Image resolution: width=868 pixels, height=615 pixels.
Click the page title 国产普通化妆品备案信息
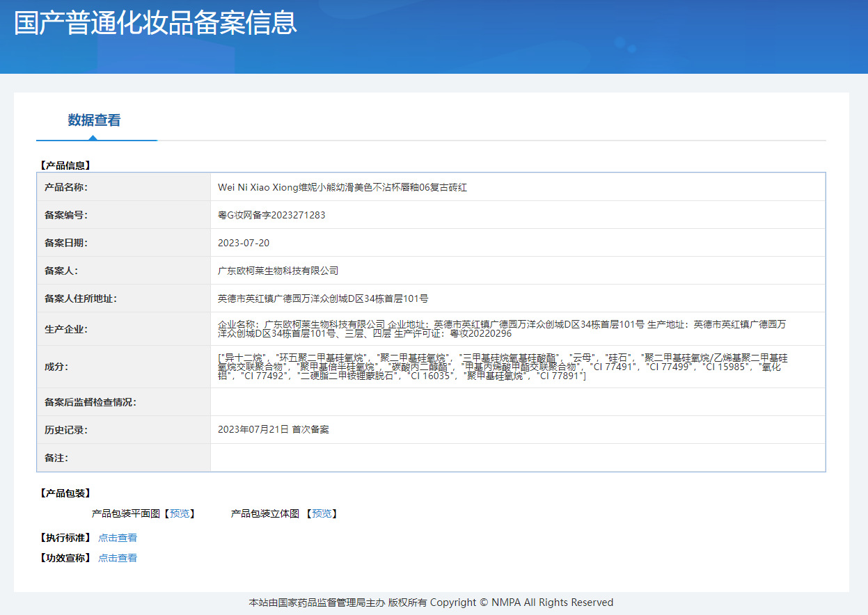coord(153,23)
